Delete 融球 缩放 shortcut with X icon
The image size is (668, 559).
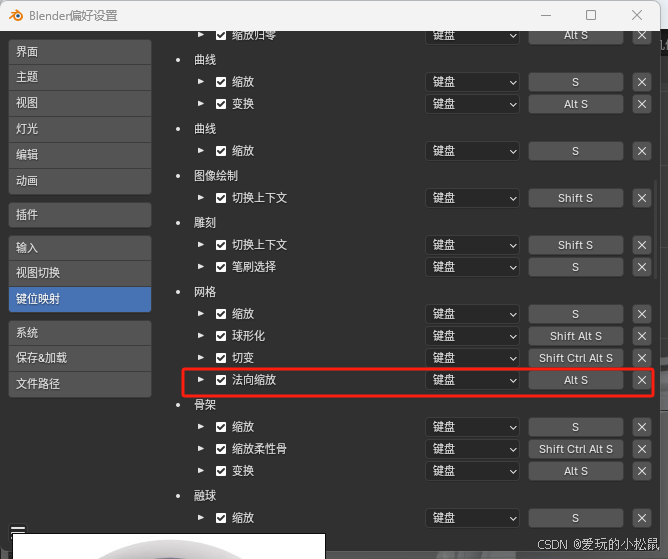coord(642,518)
